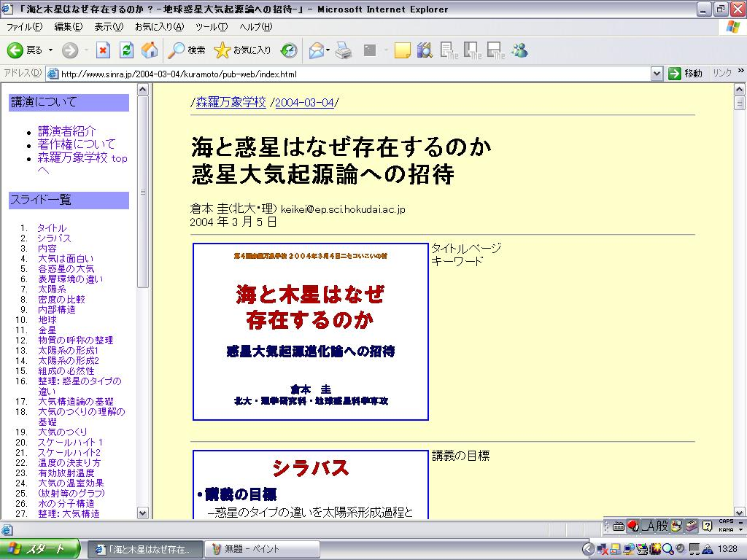Screen dimensions: 747x560
Task: Expand the address bar URL dropdown
Action: coord(656,74)
